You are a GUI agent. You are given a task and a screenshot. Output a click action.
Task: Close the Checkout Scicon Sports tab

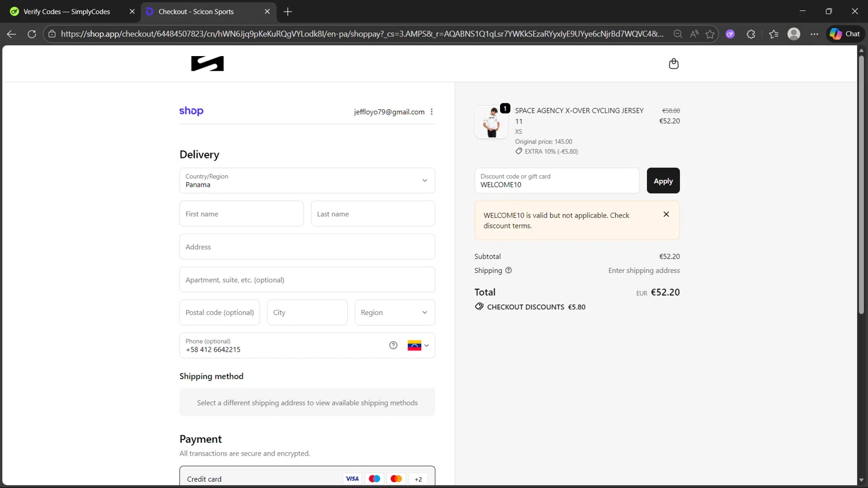(x=267, y=12)
